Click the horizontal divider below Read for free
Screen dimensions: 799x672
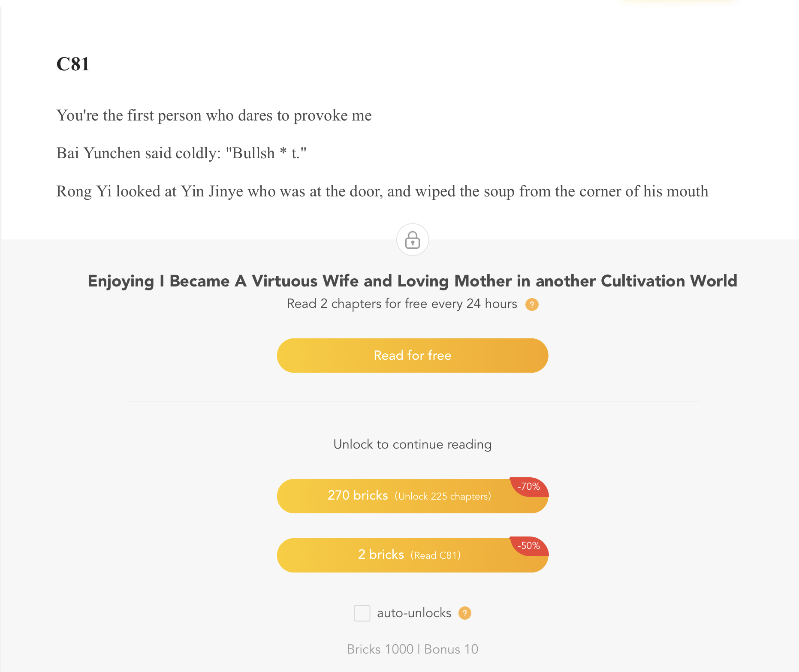pos(412,402)
